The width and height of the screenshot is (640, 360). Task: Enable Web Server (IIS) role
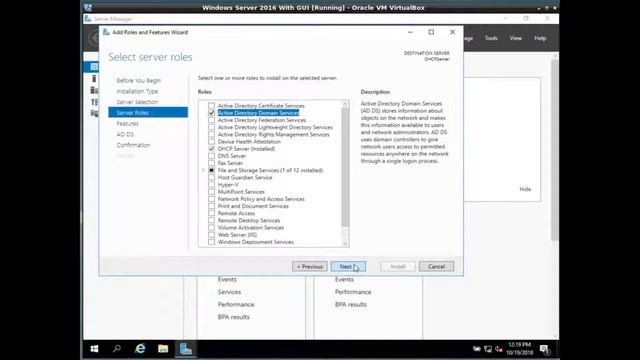click(x=211, y=235)
